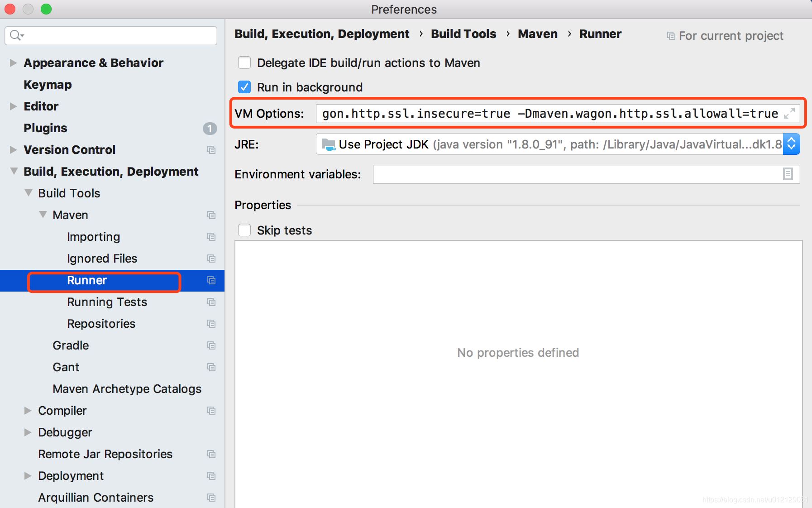The height and width of the screenshot is (508, 812).
Task: Click Build, Execution, Deployment breadcrumb
Action: pyautogui.click(x=322, y=34)
